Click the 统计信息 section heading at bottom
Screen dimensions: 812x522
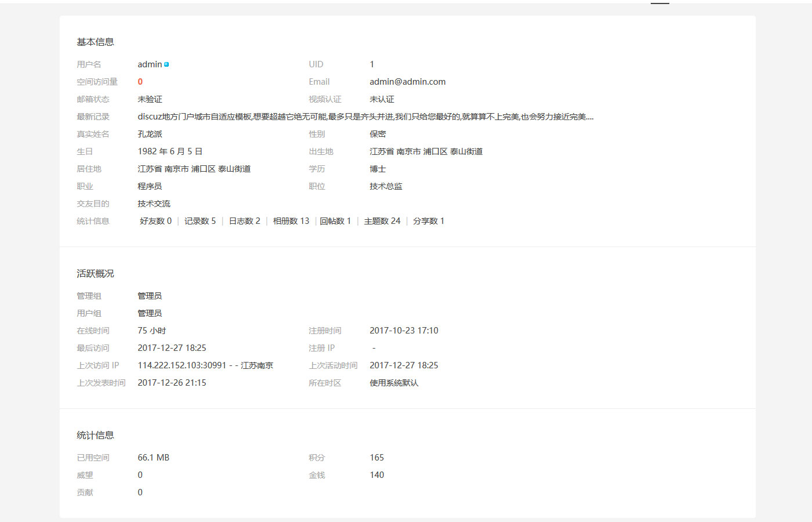[95, 435]
